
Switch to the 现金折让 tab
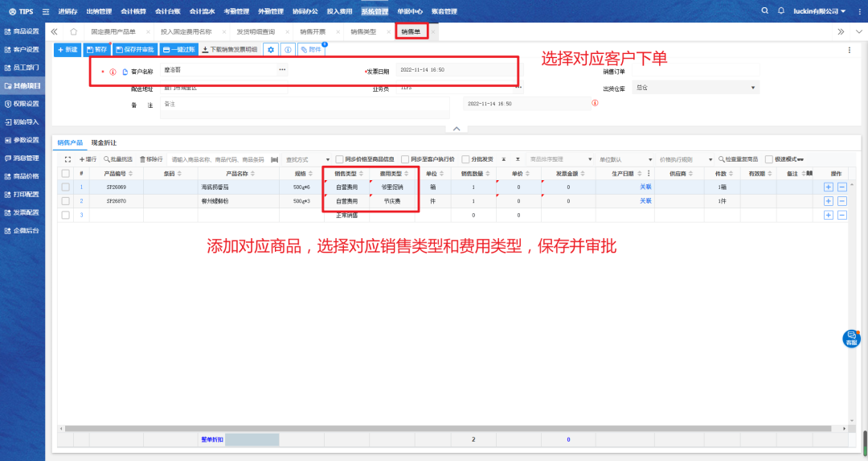[104, 142]
